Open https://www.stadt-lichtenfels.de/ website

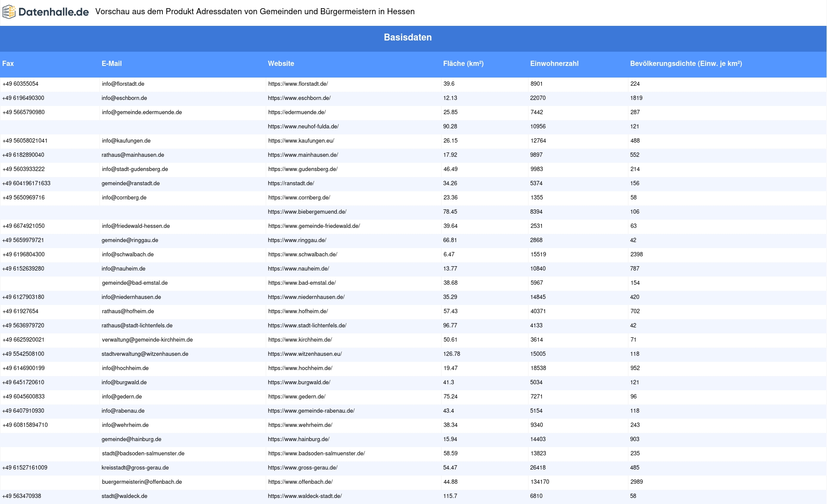coord(307,326)
